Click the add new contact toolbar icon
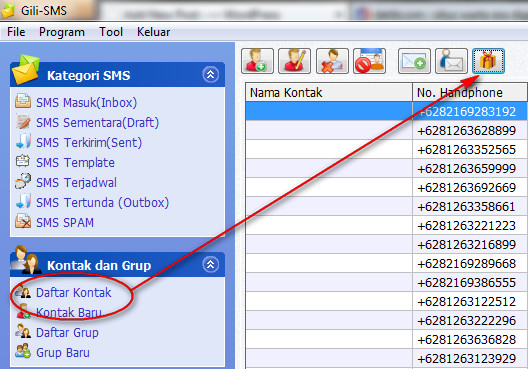The width and height of the screenshot is (528, 369). [x=257, y=61]
